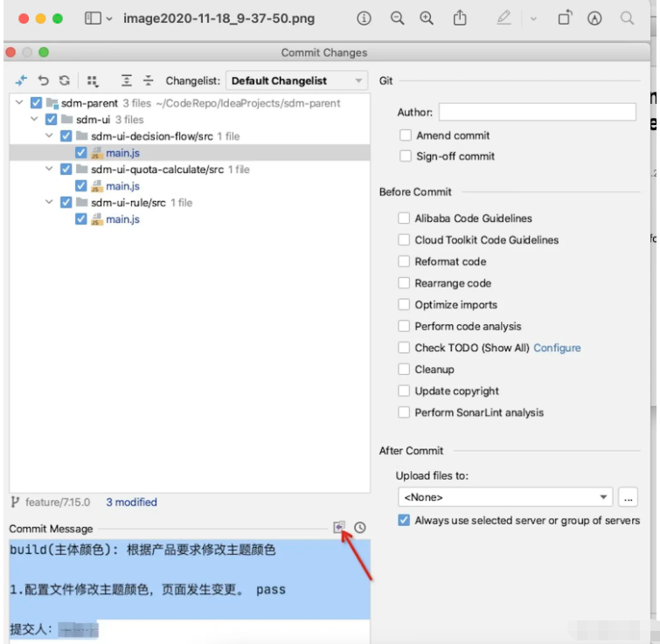Screen dimensions: 660x644
Task: Enable Rearrange code checkbox
Action: click(404, 282)
